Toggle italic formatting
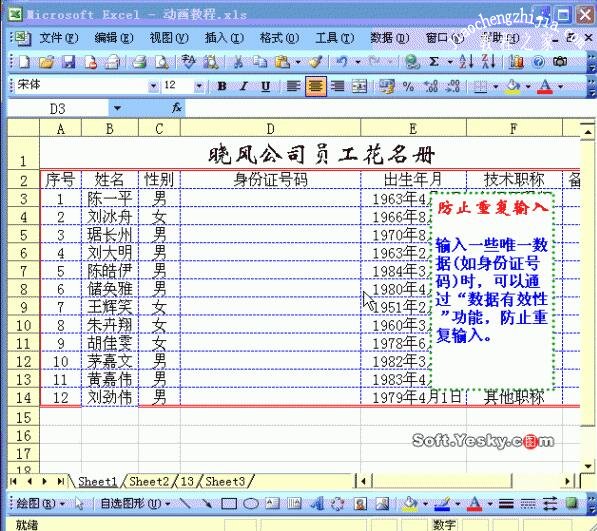This screenshot has height=531, width=597. pos(244,86)
